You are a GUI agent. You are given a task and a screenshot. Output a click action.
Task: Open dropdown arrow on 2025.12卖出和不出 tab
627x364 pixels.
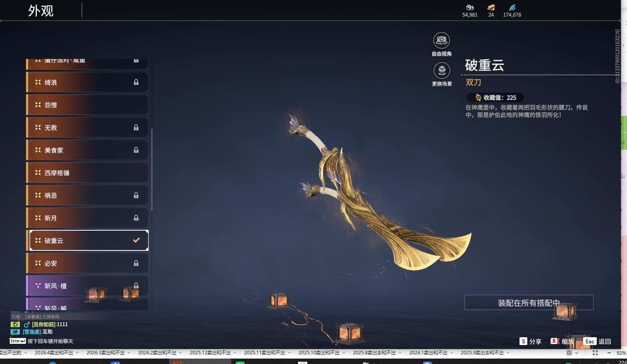point(235,353)
